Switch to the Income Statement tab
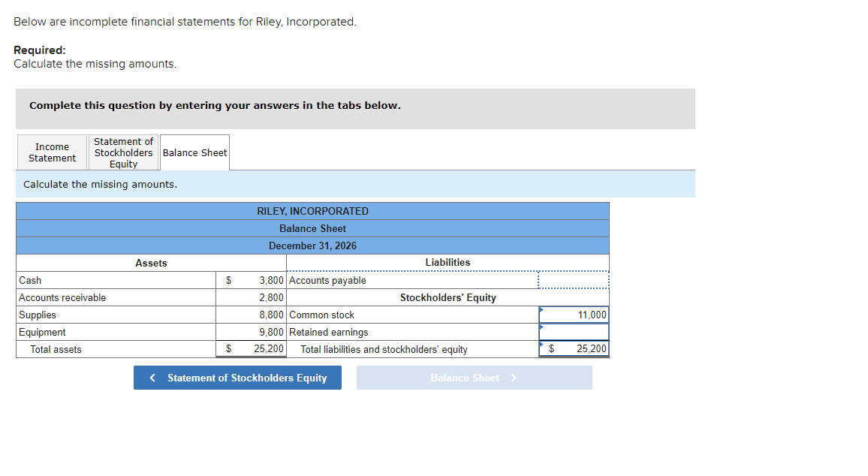The height and width of the screenshot is (476, 868). 51,152
